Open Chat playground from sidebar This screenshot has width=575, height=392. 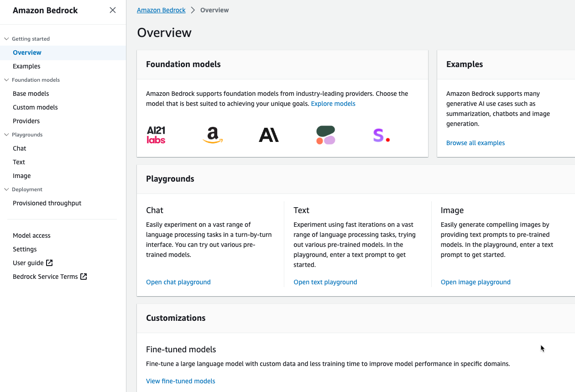coord(20,148)
